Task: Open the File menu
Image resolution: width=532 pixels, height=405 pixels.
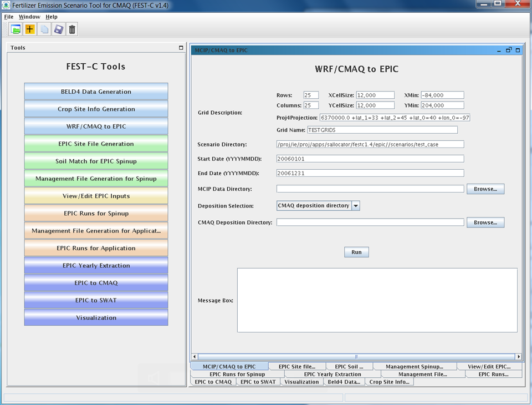Action: coord(9,17)
